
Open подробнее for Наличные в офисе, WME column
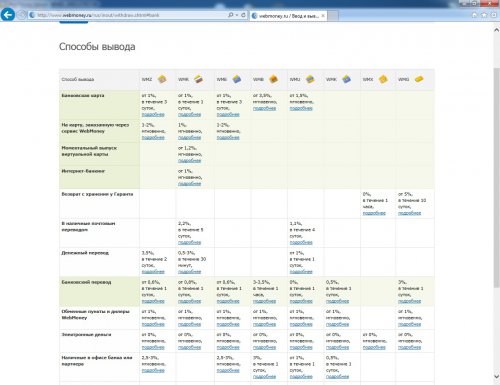[x=228, y=370]
